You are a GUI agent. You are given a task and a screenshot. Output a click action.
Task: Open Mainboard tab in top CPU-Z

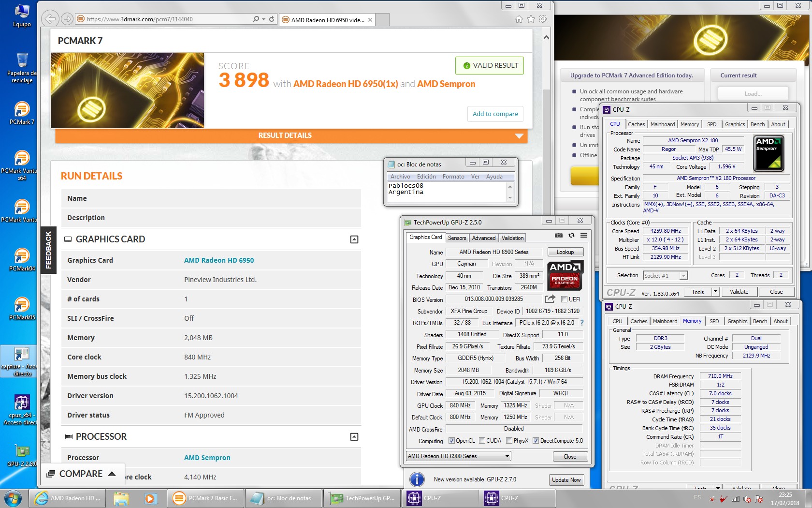(662, 124)
